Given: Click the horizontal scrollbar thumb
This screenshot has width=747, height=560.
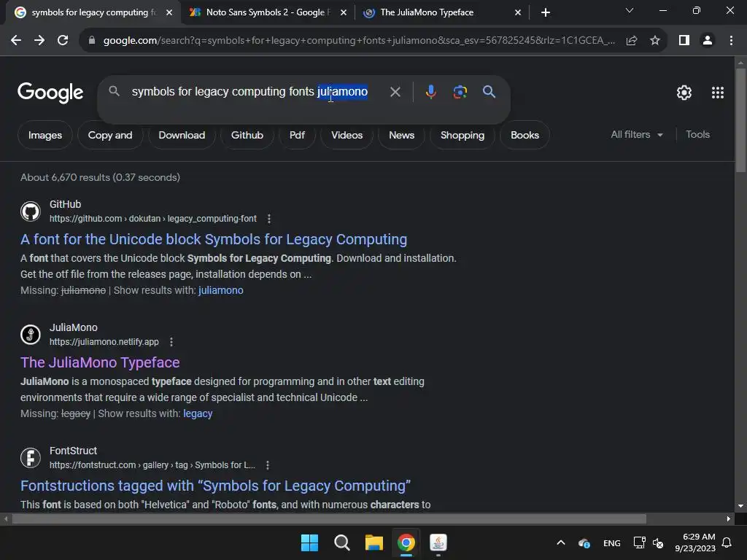Looking at the screenshot, I should (329, 518).
